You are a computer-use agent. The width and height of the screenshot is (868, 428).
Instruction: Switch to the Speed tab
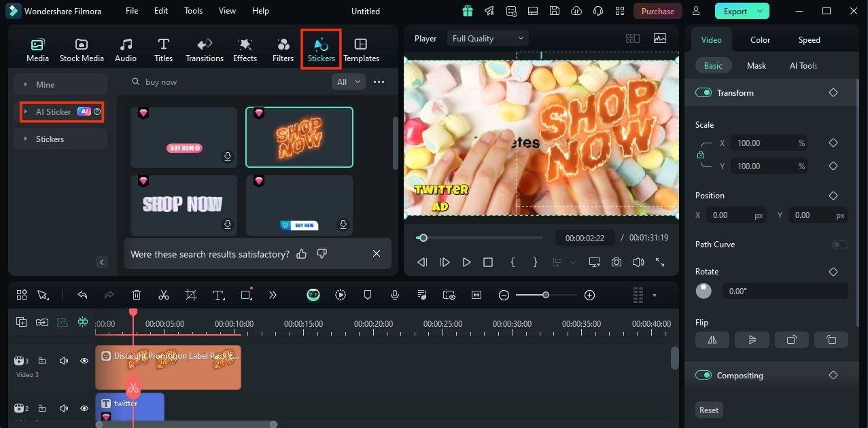809,39
